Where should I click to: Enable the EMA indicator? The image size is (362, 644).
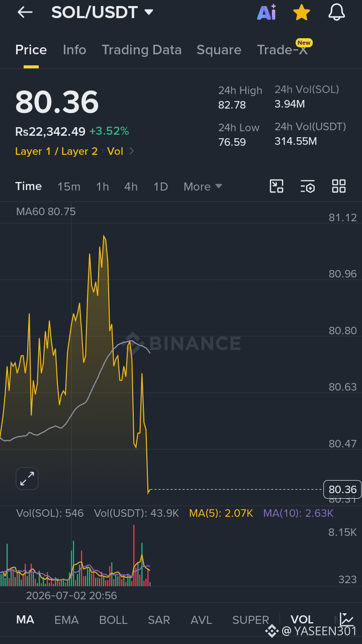(x=66, y=620)
